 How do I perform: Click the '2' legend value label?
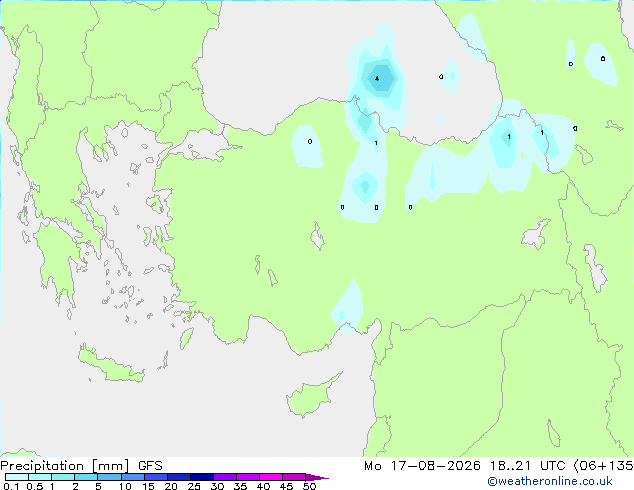(x=75, y=486)
